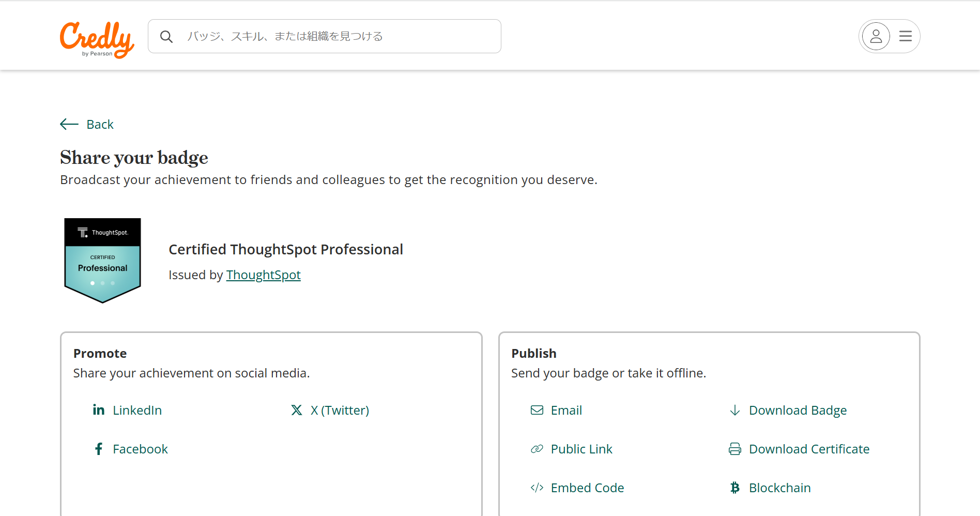Click the 'Share your badge' heading
The height and width of the screenshot is (516, 980).
134,158
